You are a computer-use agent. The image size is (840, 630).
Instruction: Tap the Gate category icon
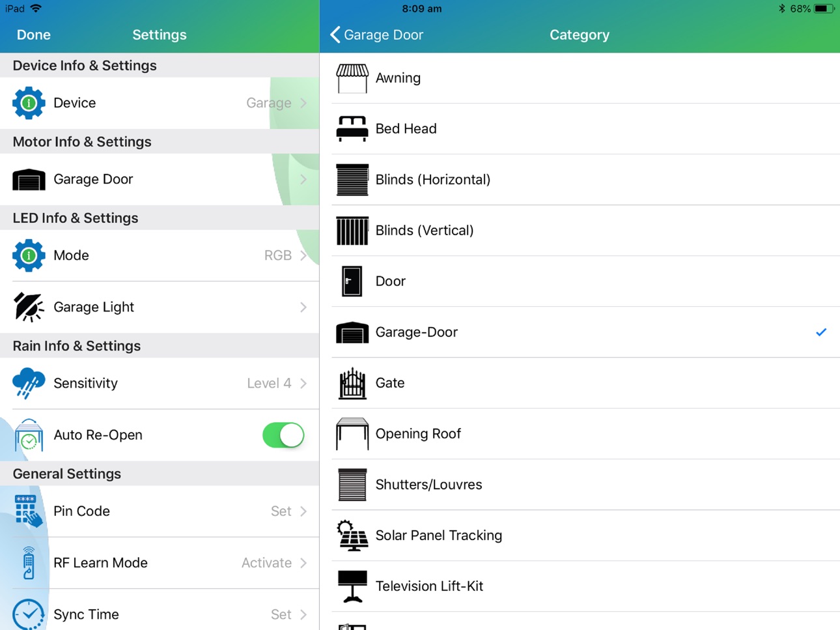pos(352,383)
